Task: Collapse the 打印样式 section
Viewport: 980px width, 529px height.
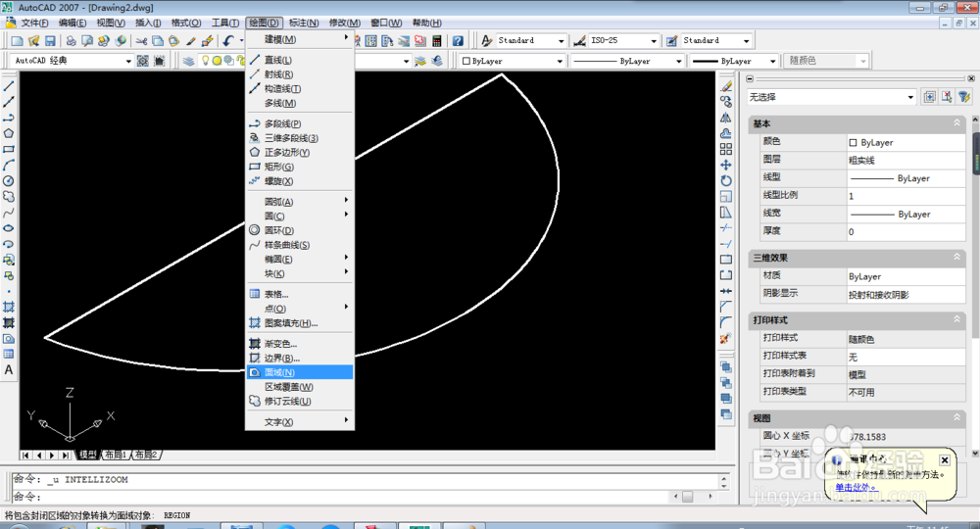Action: tap(956, 319)
